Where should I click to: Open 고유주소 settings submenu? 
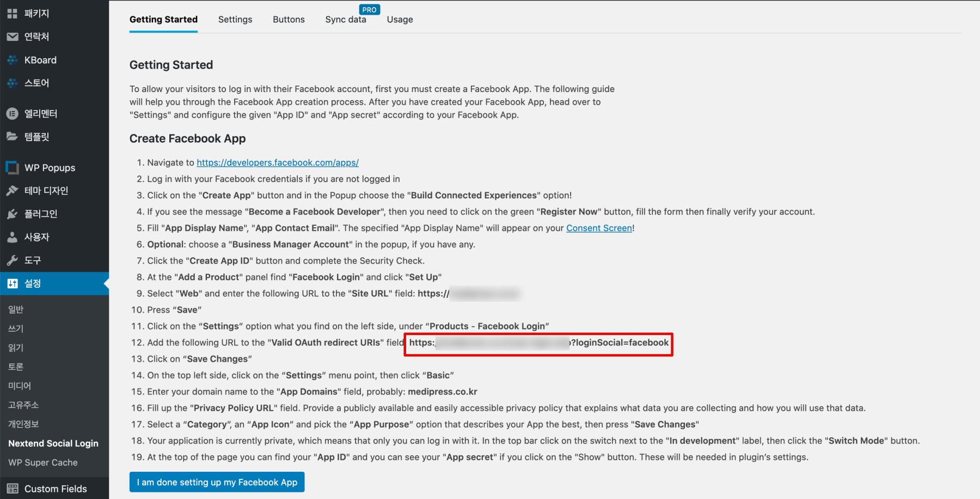23,405
